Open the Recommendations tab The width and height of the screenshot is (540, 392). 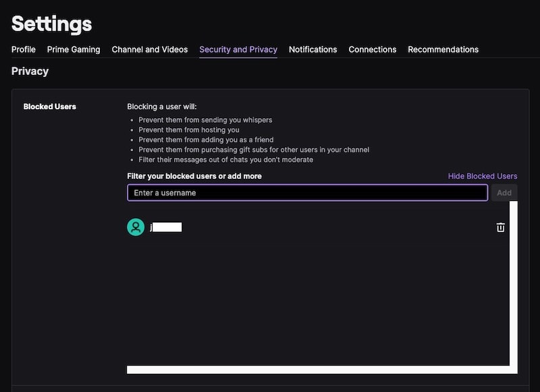click(443, 49)
